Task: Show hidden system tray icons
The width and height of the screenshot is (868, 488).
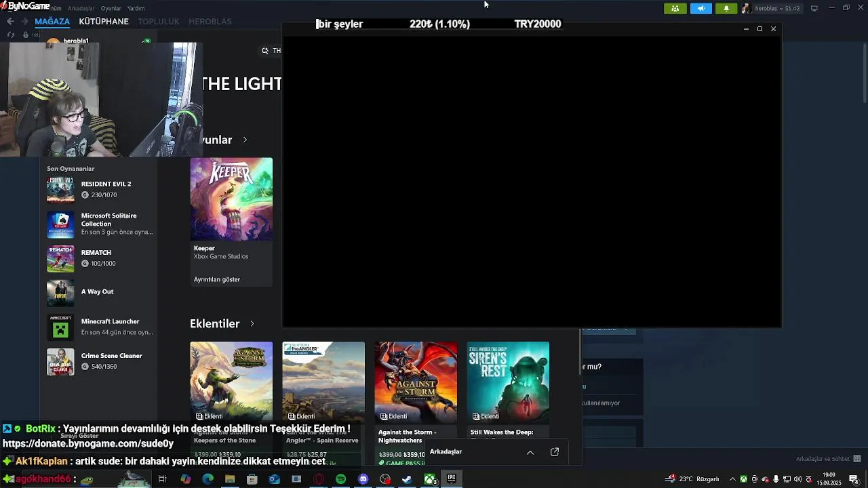Action: (x=732, y=479)
